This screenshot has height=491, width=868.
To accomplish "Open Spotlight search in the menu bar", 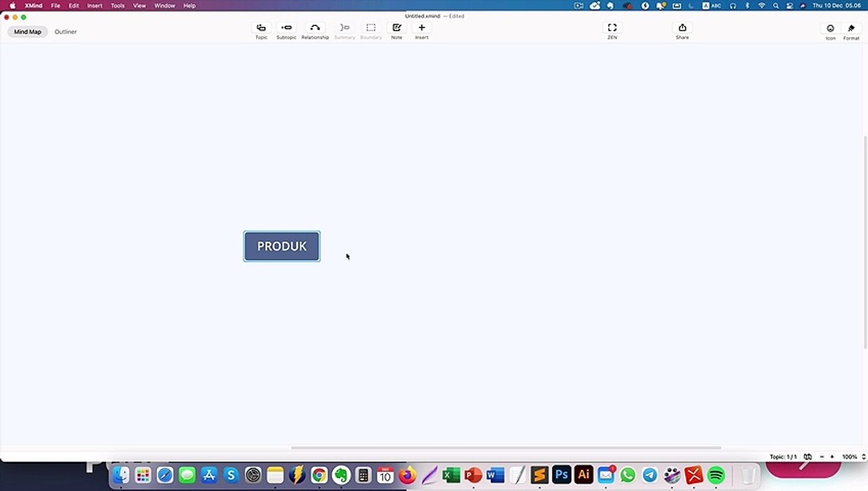I will 776,5.
